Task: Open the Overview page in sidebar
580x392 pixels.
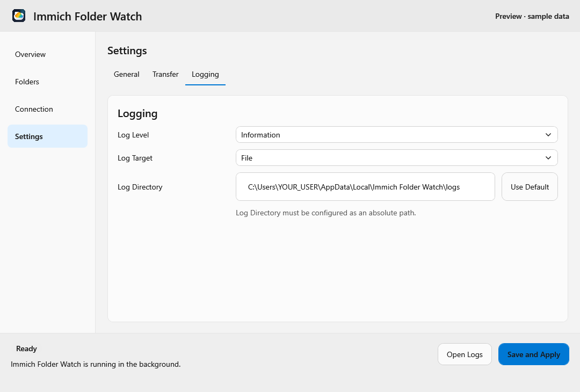Action: point(47,54)
